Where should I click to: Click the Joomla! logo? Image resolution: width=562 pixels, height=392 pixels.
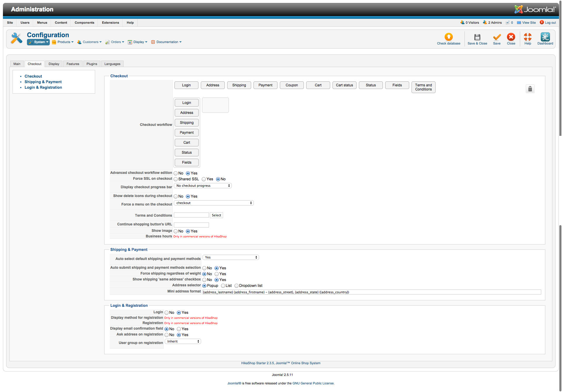(535, 9)
